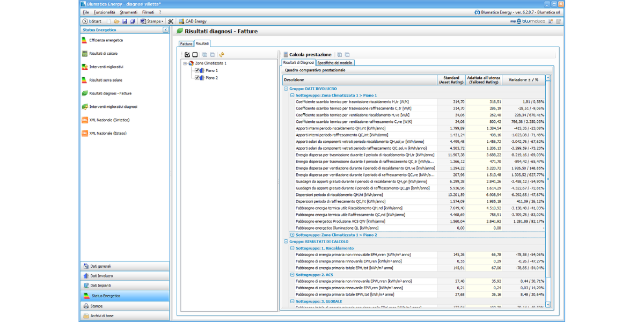Open Efficienza energetica in sidebar
Image resolution: width=644 pixels, height=322 pixels.
(x=106, y=40)
